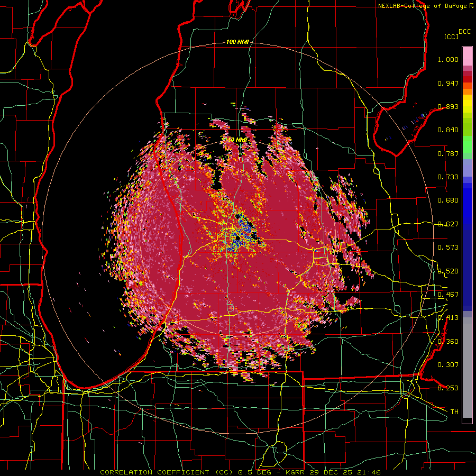Click the 0.840 legend value
The height and width of the screenshot is (476, 476).
click(x=448, y=130)
